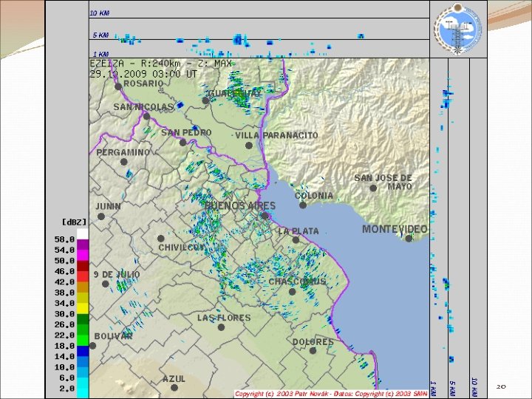Image resolution: width=532 pixels, height=399 pixels.
Task: Click the Villa Paranacito marker dot
Action: point(249,146)
